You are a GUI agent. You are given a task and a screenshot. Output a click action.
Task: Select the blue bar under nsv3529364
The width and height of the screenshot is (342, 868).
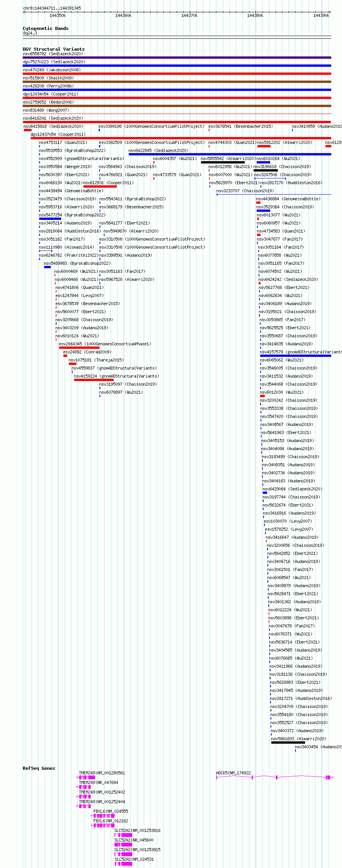[x=263, y=211]
